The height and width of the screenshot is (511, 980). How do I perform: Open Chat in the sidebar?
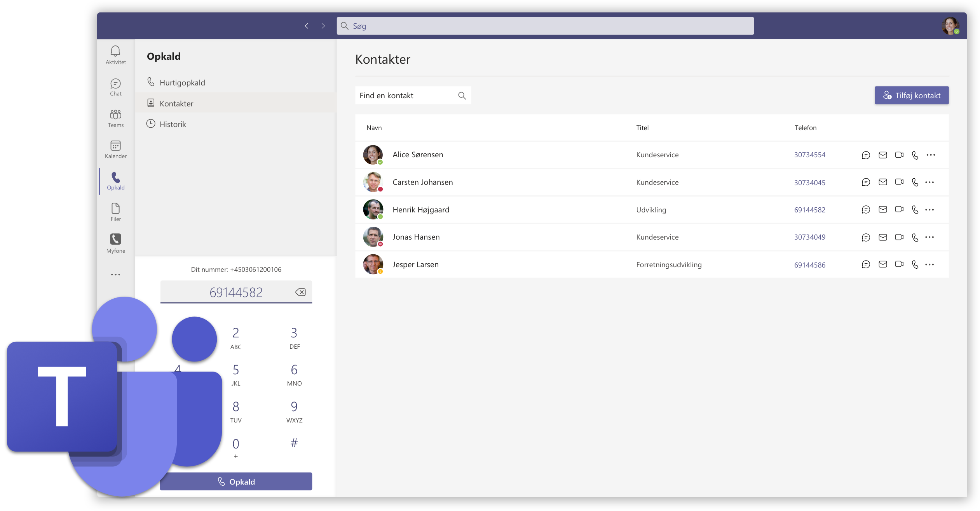[115, 87]
